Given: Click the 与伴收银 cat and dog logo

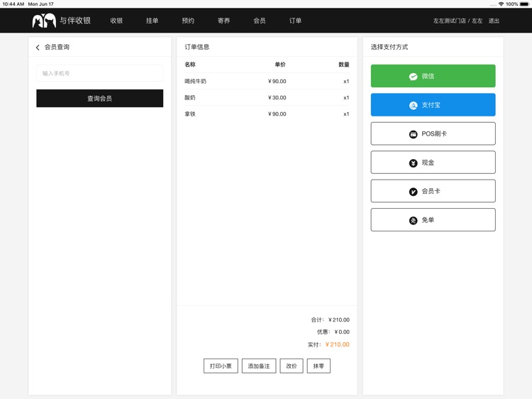Looking at the screenshot, I should 44,21.
